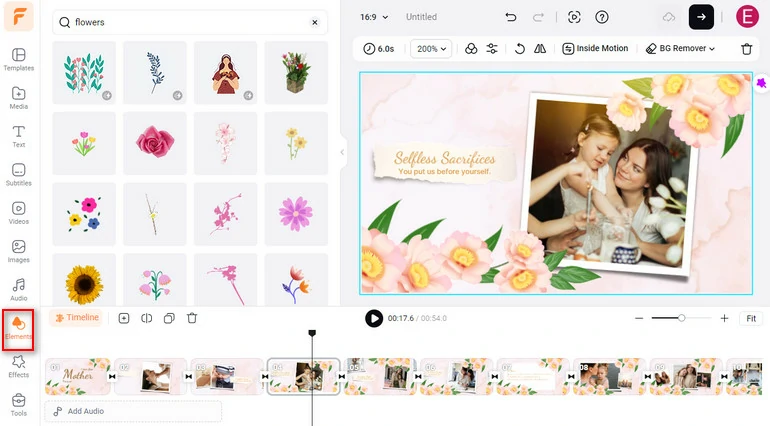Select scene 02 in timeline
Image resolution: width=770 pixels, height=426 pixels.
click(150, 376)
